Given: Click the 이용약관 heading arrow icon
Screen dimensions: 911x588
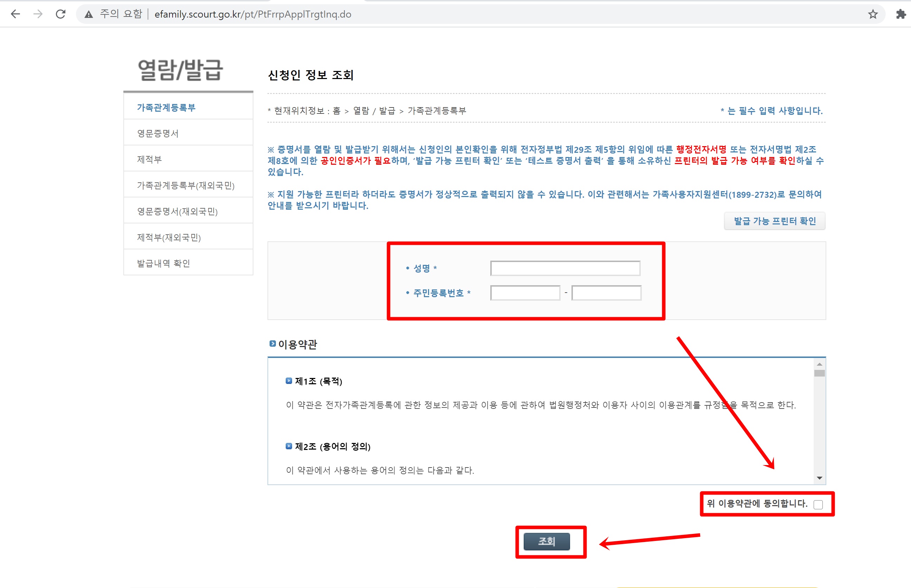Looking at the screenshot, I should tap(272, 344).
